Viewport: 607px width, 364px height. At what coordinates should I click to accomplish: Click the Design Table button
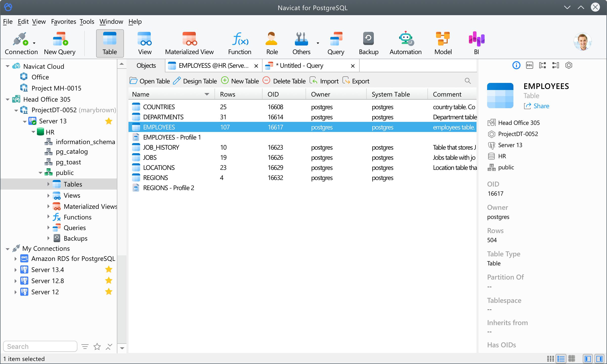(x=195, y=81)
